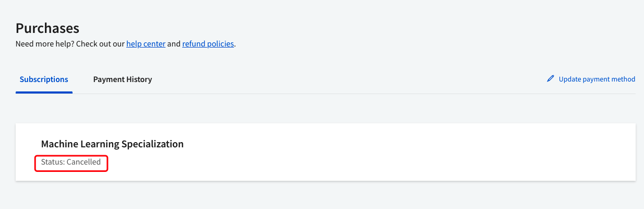Click the word Cancelled in the status

[x=84, y=162]
